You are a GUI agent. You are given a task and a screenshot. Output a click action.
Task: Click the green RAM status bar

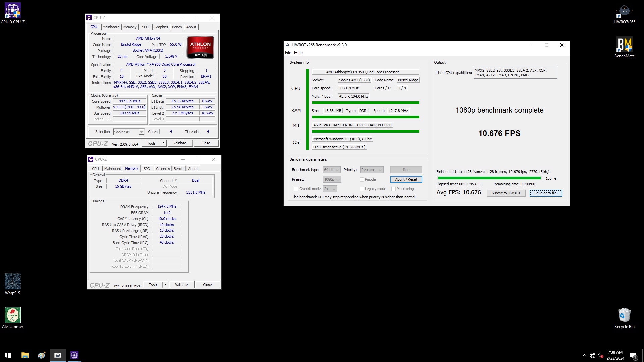(x=366, y=117)
